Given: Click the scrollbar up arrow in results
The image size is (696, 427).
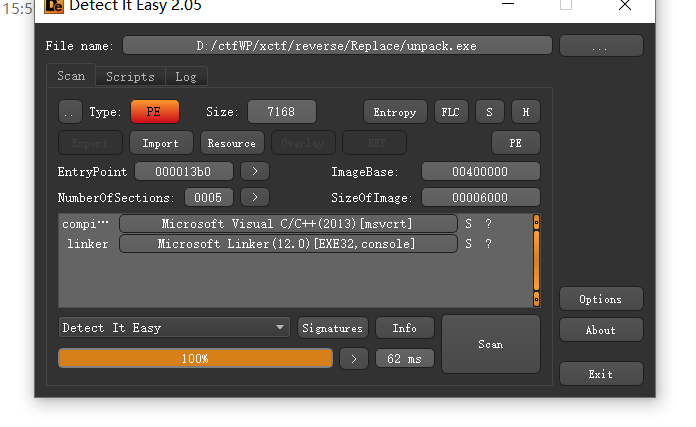Looking at the screenshot, I should click(536, 222).
